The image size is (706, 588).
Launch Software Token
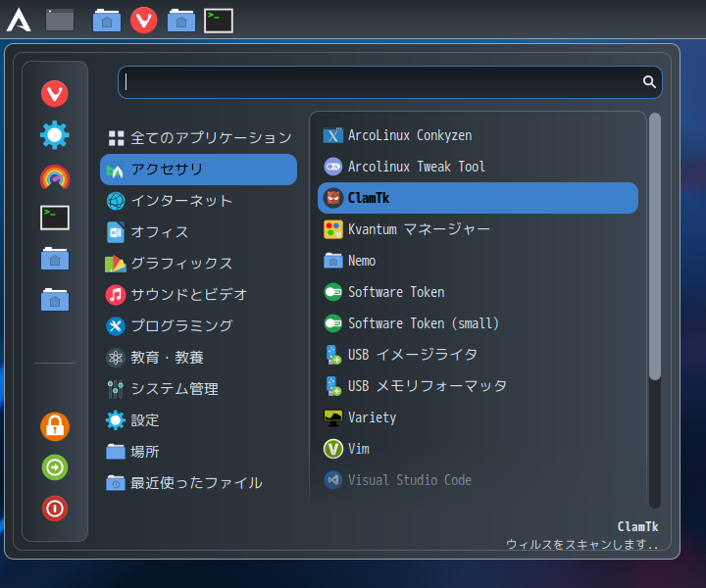[478, 292]
